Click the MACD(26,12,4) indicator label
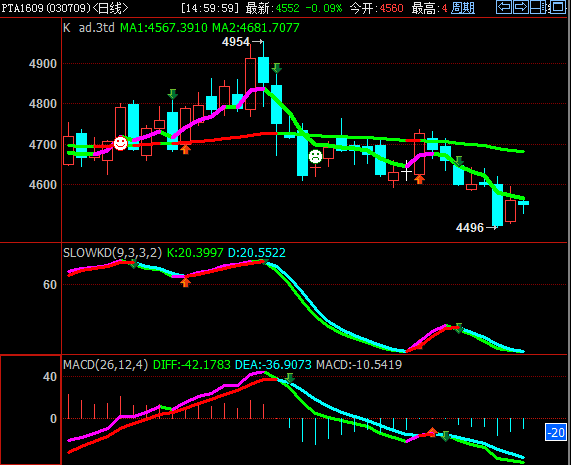 point(106,364)
